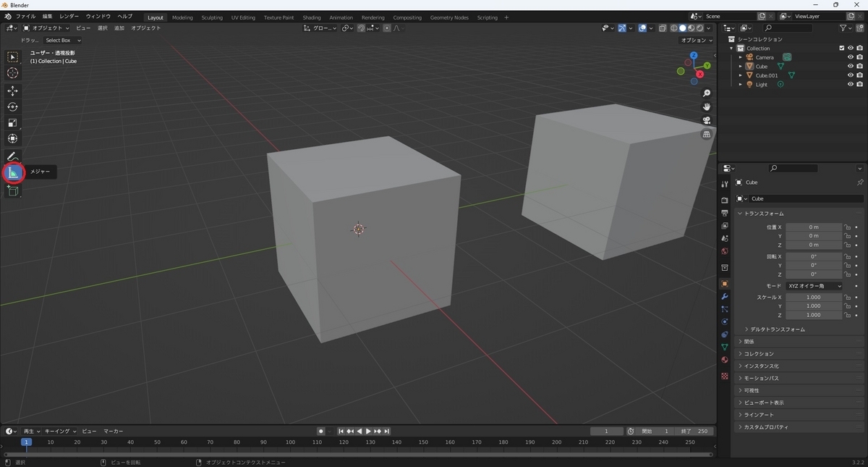
Task: Select the Move tool
Action: click(x=13, y=91)
